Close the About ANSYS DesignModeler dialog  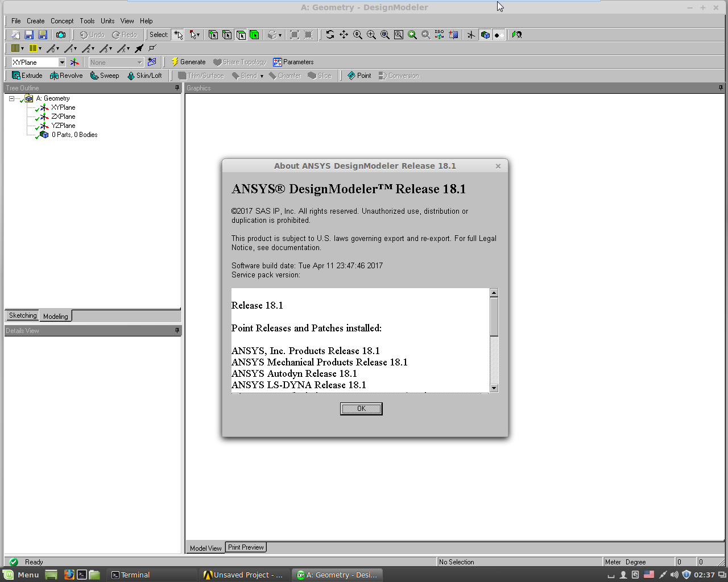(x=498, y=166)
